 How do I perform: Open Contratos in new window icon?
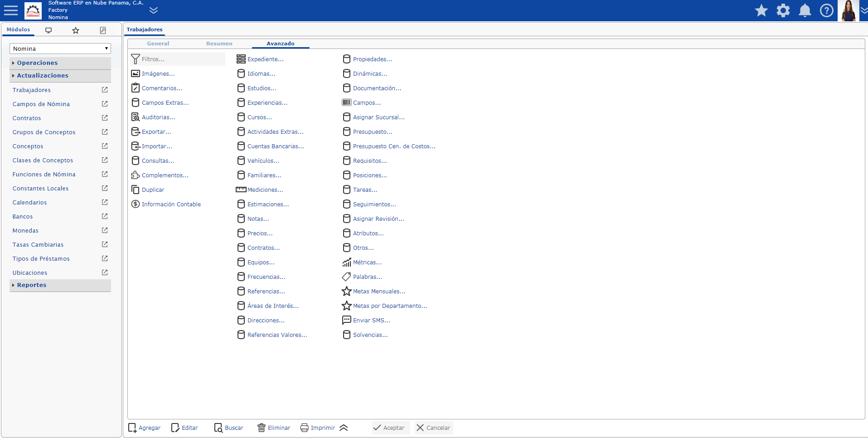coord(105,118)
